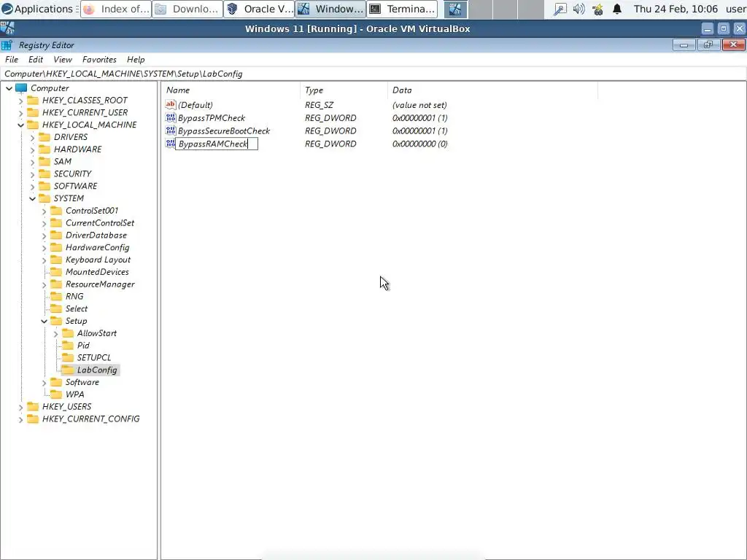The image size is (747, 560).
Task: Select the WPA folder icon
Action: (55, 394)
